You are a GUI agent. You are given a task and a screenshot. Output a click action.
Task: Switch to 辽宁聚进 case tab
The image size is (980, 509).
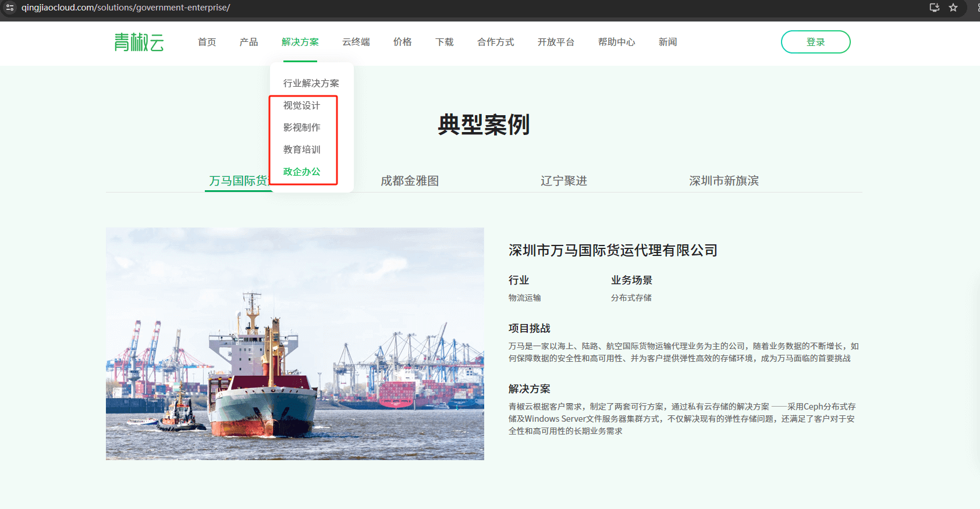tap(564, 181)
